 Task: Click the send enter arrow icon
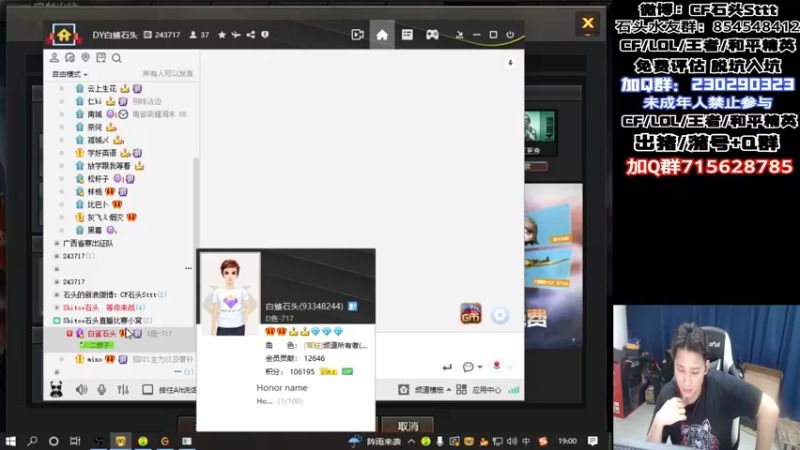tap(447, 367)
